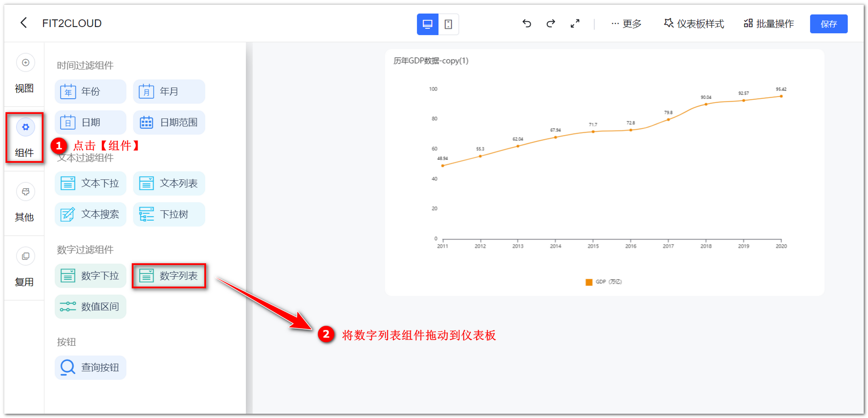
Task: Select the 日期 filter component
Action: [90, 122]
